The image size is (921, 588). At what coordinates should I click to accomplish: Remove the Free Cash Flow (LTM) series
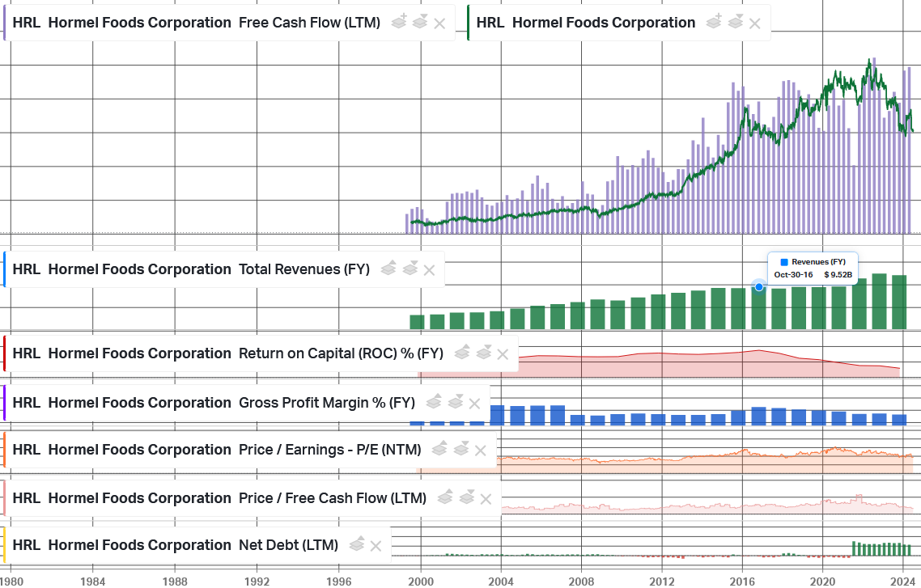(x=439, y=23)
